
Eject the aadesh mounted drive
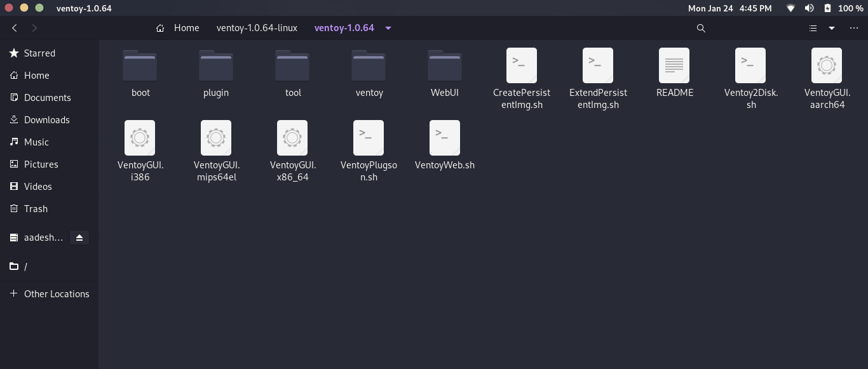(79, 238)
